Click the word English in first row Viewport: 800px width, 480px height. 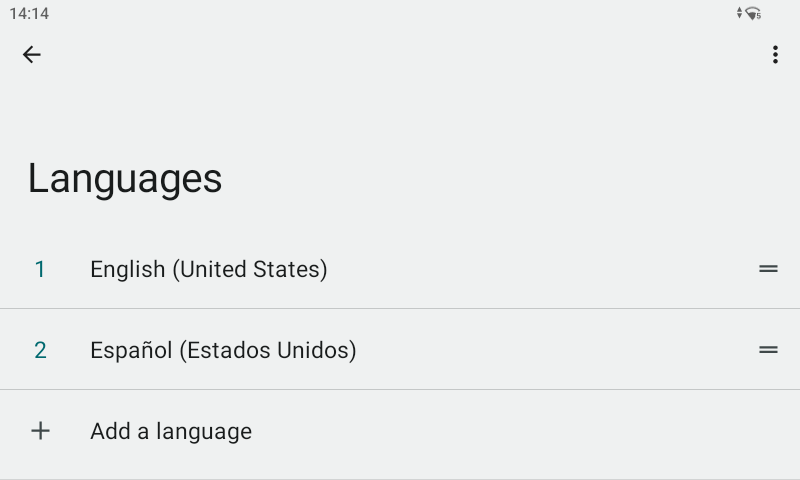click(x=128, y=269)
